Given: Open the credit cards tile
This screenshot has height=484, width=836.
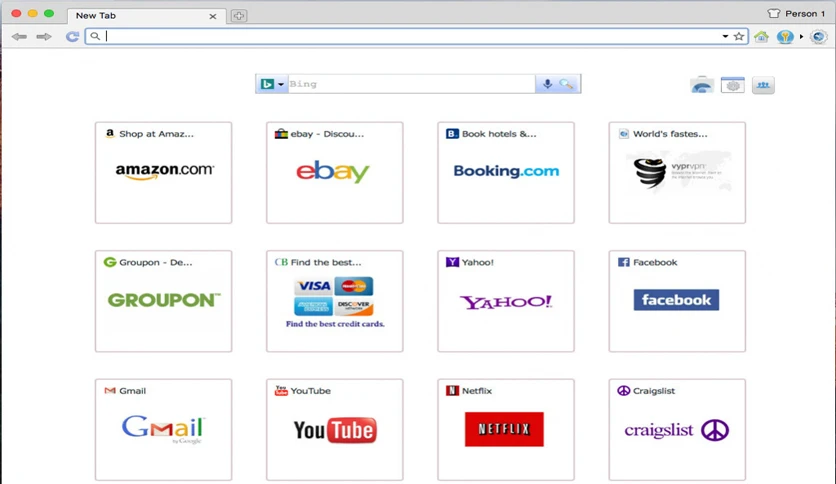Looking at the screenshot, I should coord(335,301).
